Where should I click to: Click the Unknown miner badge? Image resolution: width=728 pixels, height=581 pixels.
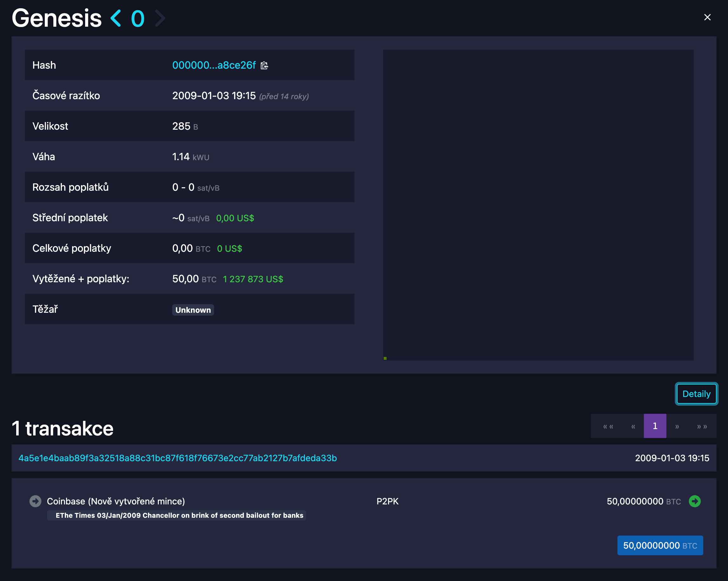(x=193, y=310)
